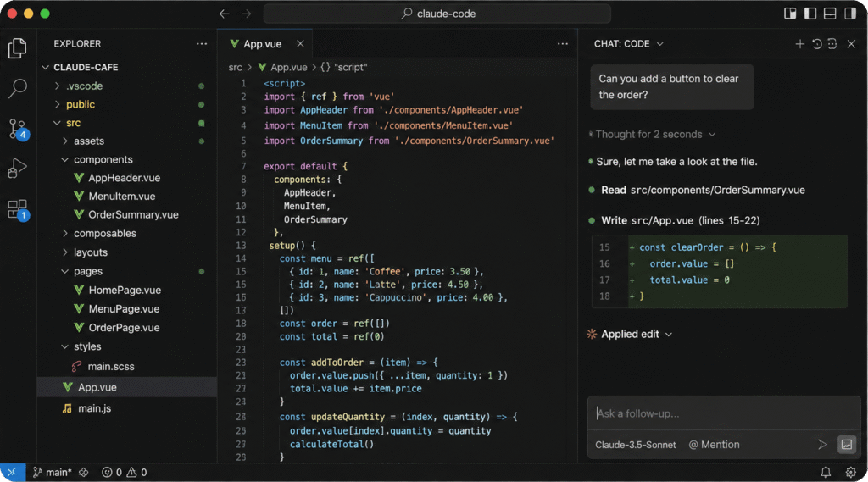The height and width of the screenshot is (482, 868).
Task: Open editor more actions ellipsis
Action: [563, 44]
